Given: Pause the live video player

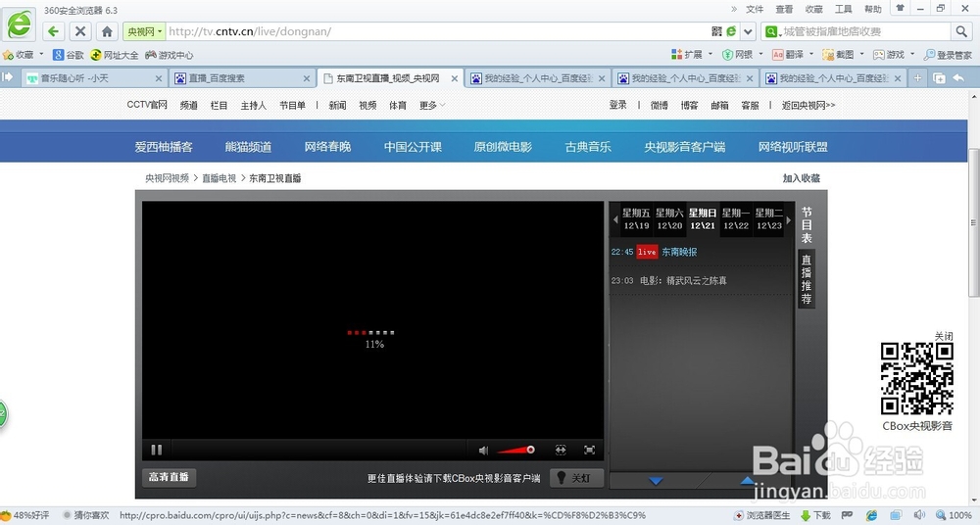Looking at the screenshot, I should point(156,450).
